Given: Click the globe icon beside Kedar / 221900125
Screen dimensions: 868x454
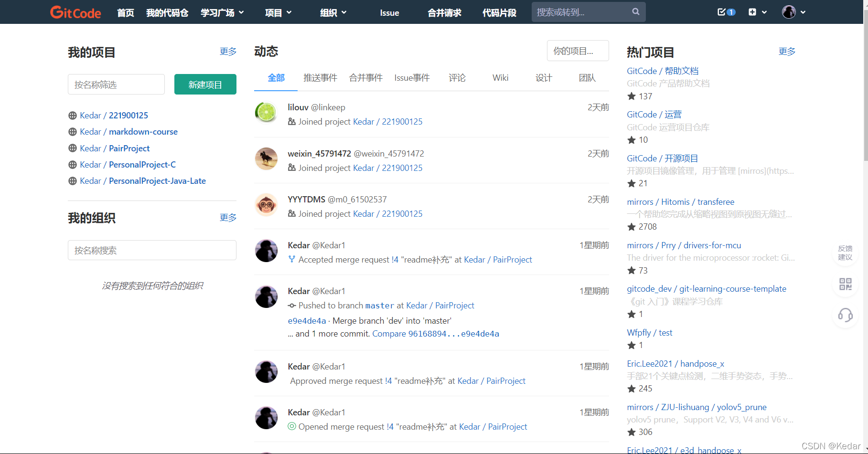Looking at the screenshot, I should (x=73, y=116).
